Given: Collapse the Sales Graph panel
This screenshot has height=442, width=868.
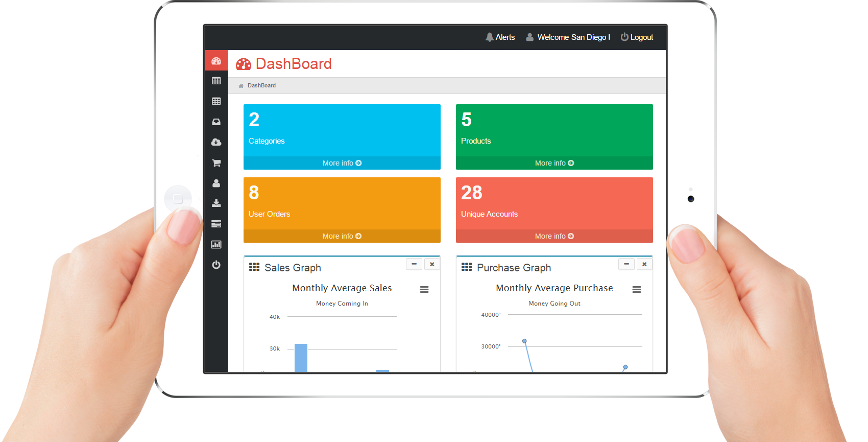Looking at the screenshot, I should point(414,264).
